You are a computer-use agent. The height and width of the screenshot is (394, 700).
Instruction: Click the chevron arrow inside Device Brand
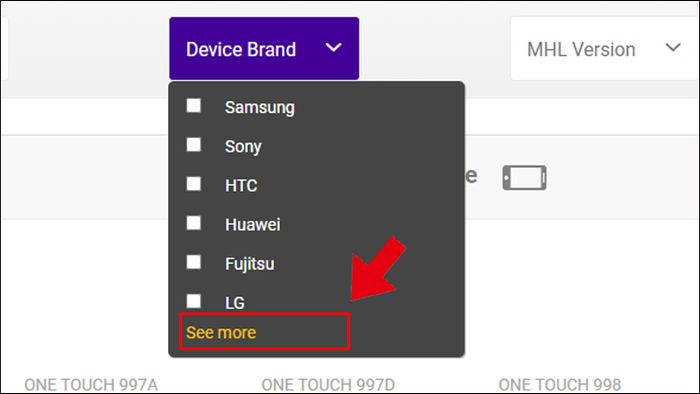(x=333, y=47)
